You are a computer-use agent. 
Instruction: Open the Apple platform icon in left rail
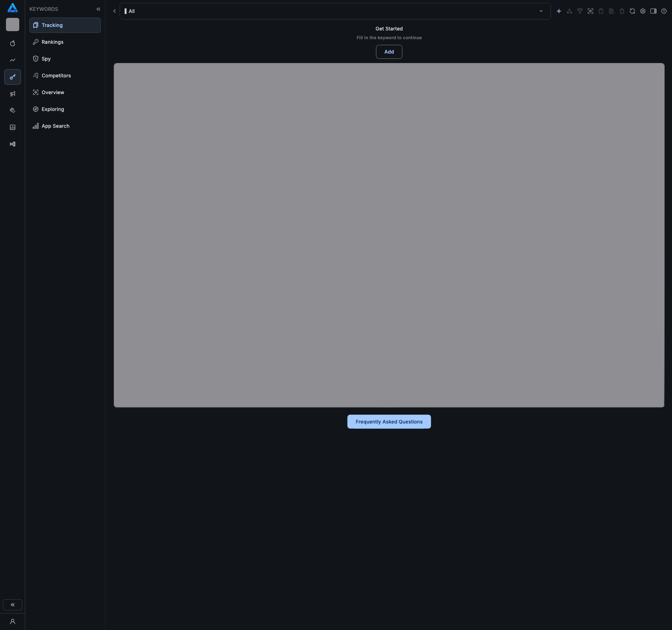point(13,43)
